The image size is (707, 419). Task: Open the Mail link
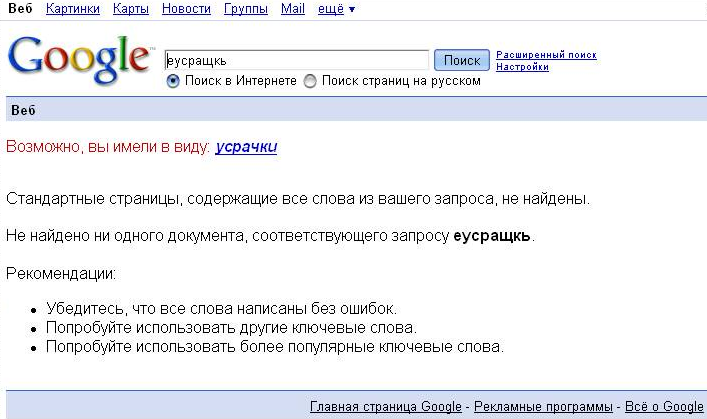pyautogui.click(x=293, y=9)
